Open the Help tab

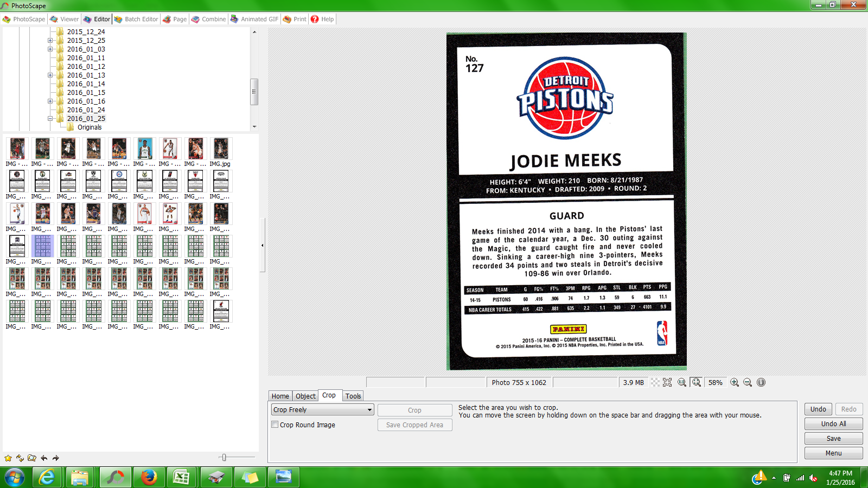tap(322, 19)
